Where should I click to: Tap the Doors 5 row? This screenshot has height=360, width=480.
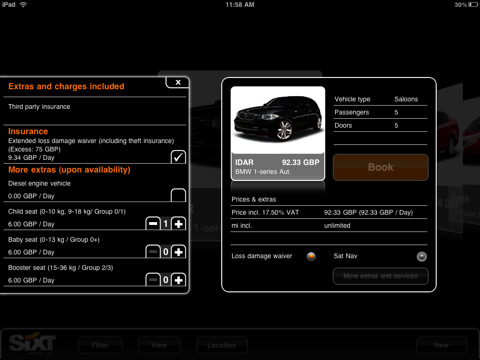pyautogui.click(x=380, y=125)
